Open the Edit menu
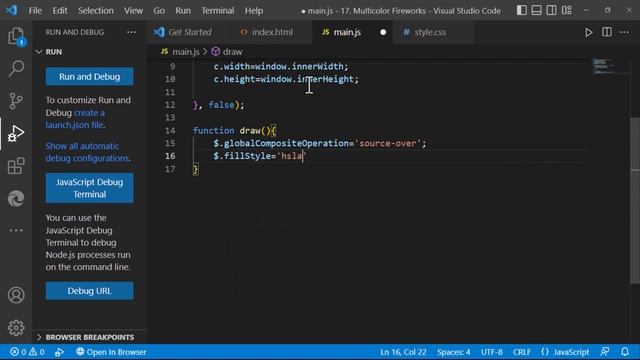The width and height of the screenshot is (640, 360). coord(60,11)
